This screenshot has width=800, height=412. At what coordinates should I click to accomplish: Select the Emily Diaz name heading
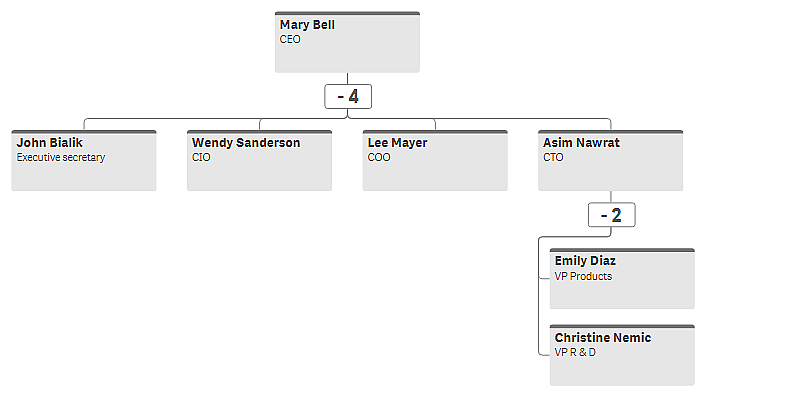[x=585, y=261]
